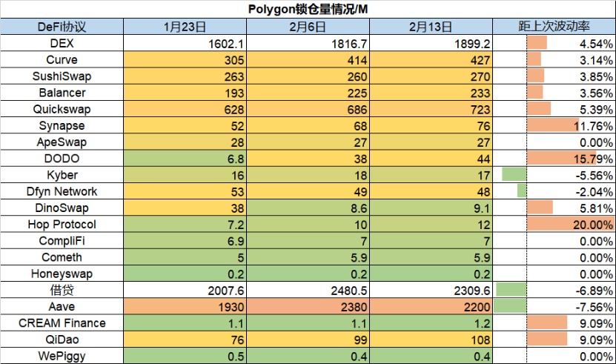Select the DEX value 1899.2
Screen dimensions: 616x364
click(x=431, y=43)
